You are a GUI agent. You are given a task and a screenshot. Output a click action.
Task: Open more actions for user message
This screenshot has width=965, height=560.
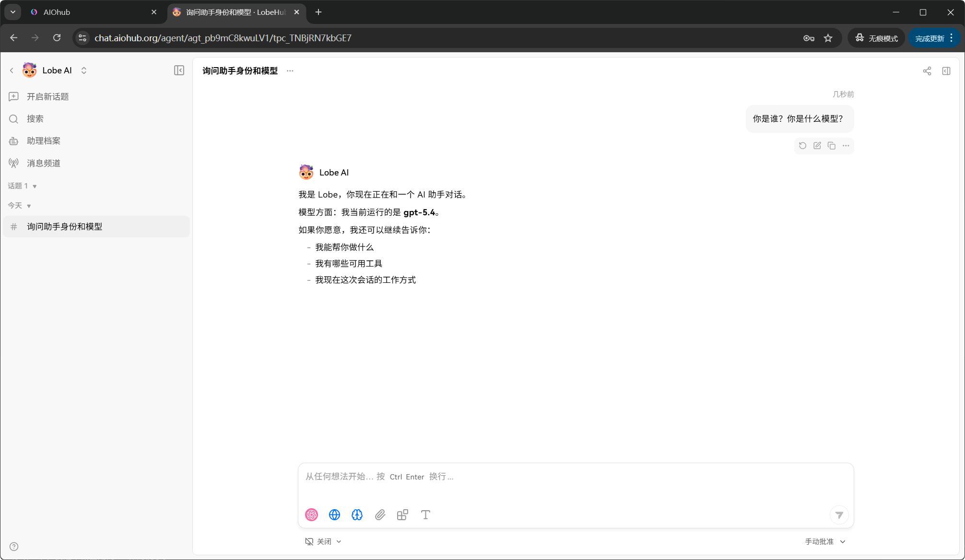pos(846,146)
